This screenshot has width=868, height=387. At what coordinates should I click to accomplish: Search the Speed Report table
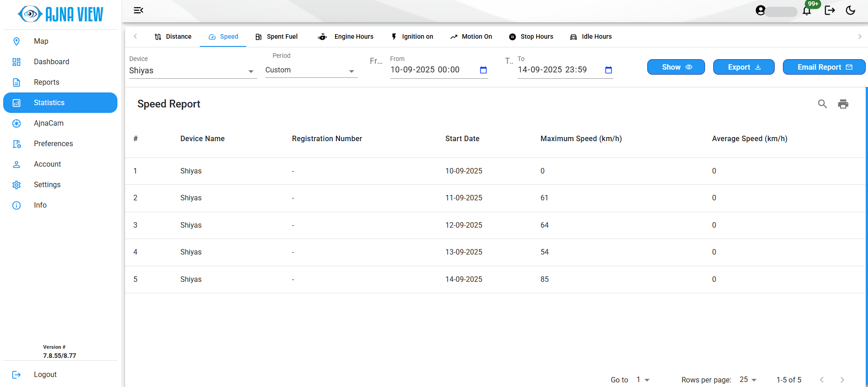click(822, 104)
